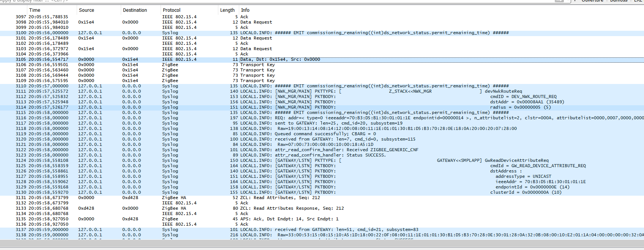This screenshot has width=644, height=250.
Task: Click the Destination column header
Action: 140,10
